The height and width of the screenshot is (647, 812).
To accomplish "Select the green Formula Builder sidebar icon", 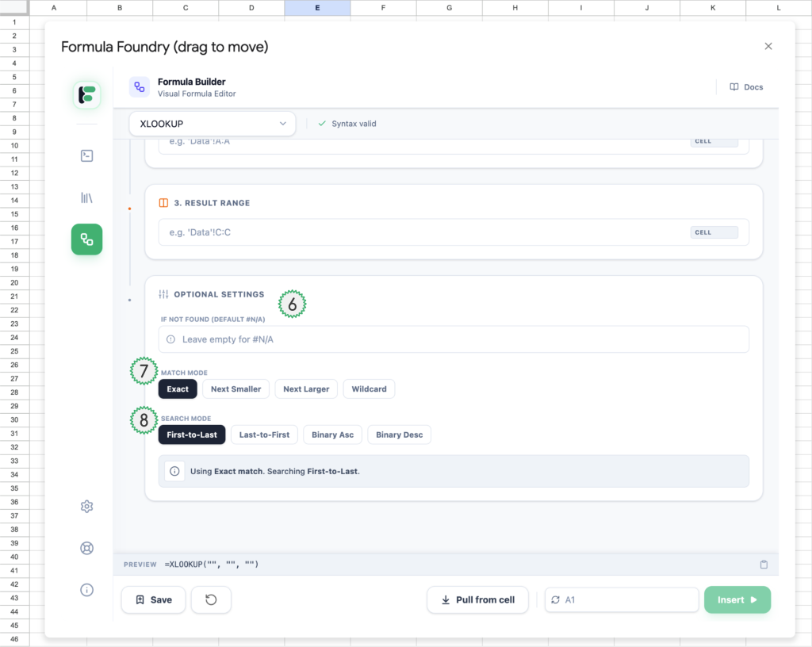I will pyautogui.click(x=86, y=239).
